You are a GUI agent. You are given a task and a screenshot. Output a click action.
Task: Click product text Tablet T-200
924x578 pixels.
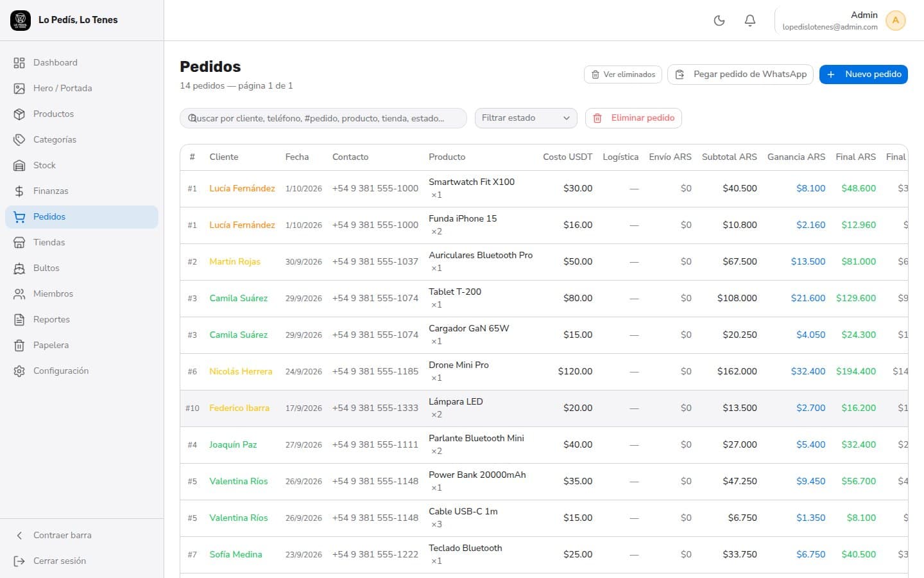(455, 292)
